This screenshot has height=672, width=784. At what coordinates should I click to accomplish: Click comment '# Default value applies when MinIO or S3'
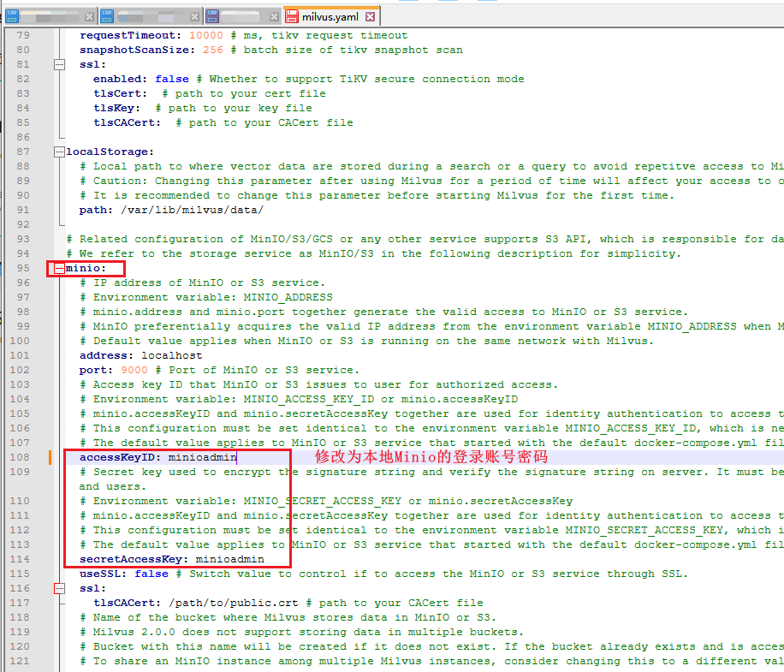(x=366, y=341)
